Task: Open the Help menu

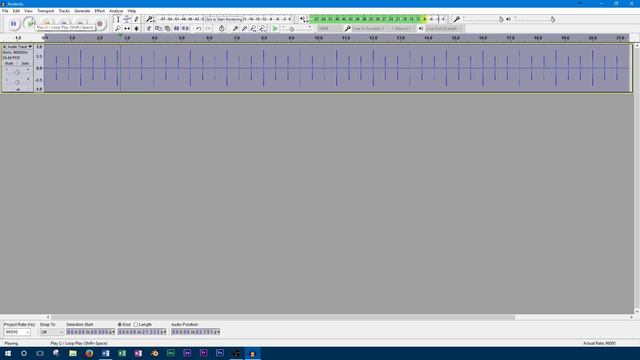Action: point(131,11)
